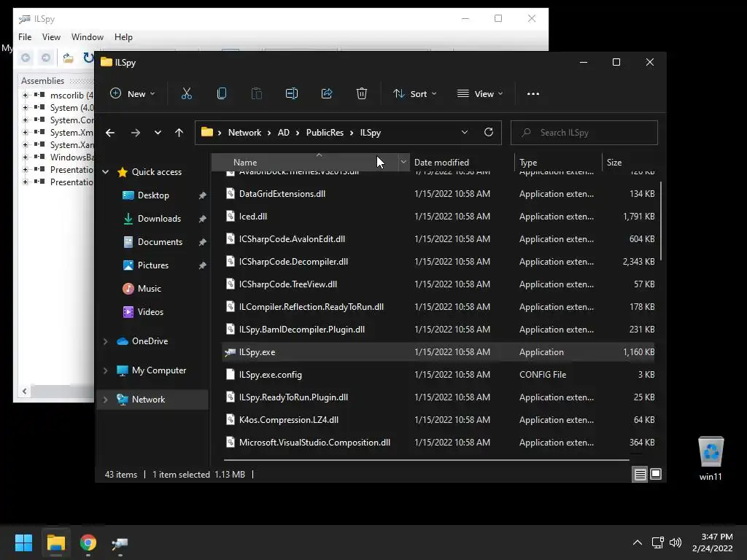Click the Paste icon in Explorer toolbar
Viewport: 747px width, 560px height.
(256, 94)
